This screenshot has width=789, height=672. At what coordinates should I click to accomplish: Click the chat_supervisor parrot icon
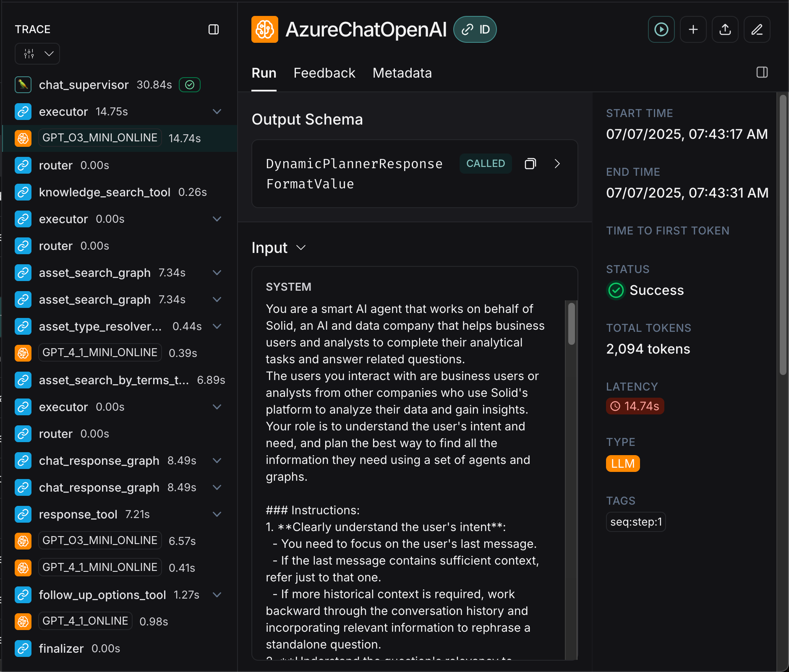23,85
